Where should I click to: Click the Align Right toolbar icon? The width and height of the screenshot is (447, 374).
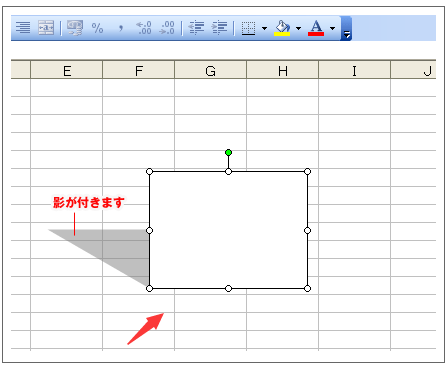coord(23,27)
